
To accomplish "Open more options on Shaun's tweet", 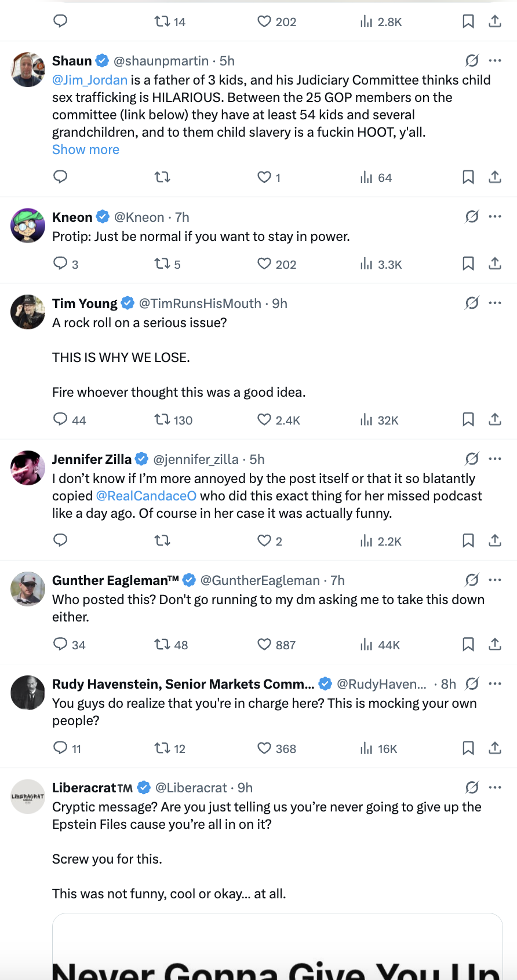I will point(495,60).
